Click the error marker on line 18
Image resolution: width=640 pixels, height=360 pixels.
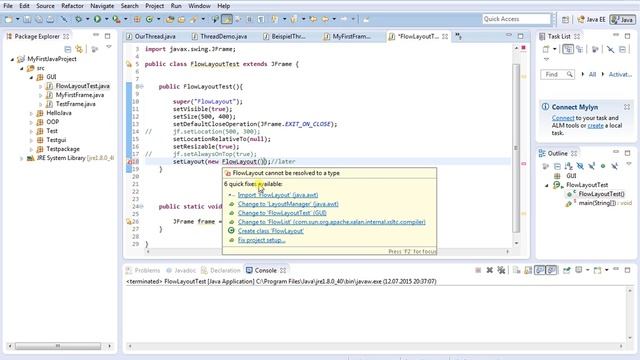(129, 162)
